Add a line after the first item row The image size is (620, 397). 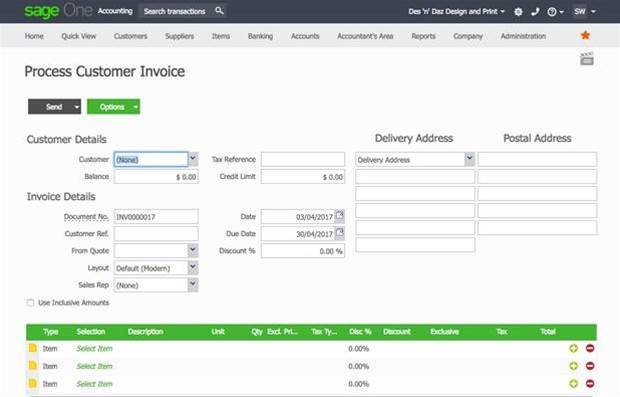click(x=573, y=348)
